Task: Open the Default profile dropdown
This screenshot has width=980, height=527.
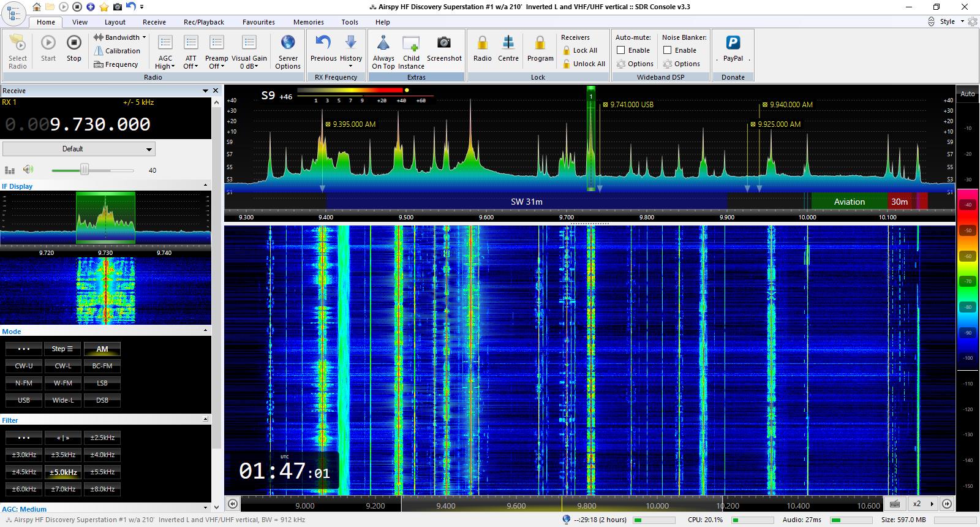Action: click(x=79, y=149)
